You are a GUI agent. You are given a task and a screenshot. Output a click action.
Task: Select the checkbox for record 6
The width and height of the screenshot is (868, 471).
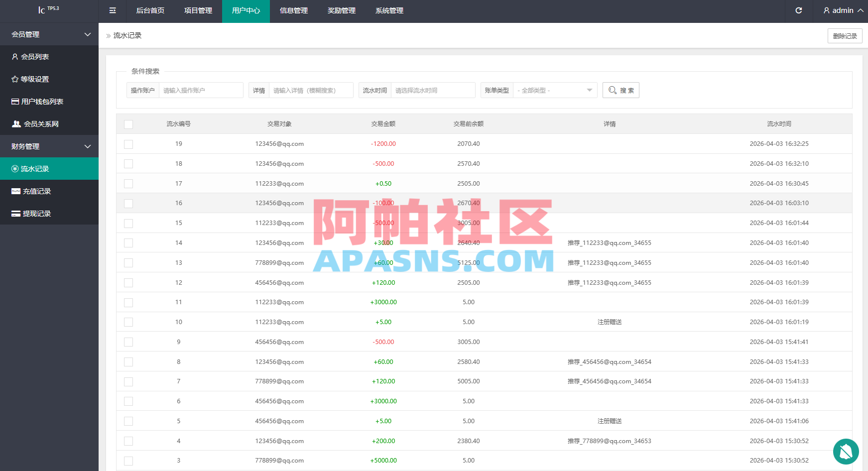128,401
